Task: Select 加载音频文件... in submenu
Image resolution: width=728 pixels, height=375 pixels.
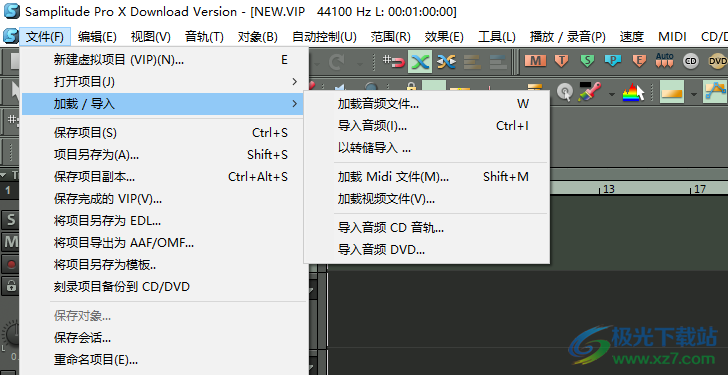Action: click(427, 104)
